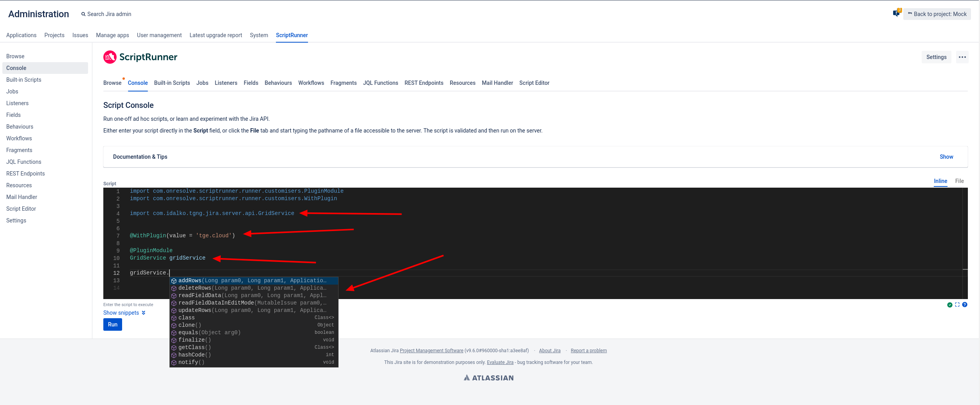Switch to the Workflows tab
The width and height of the screenshot is (980, 405).
pos(311,82)
